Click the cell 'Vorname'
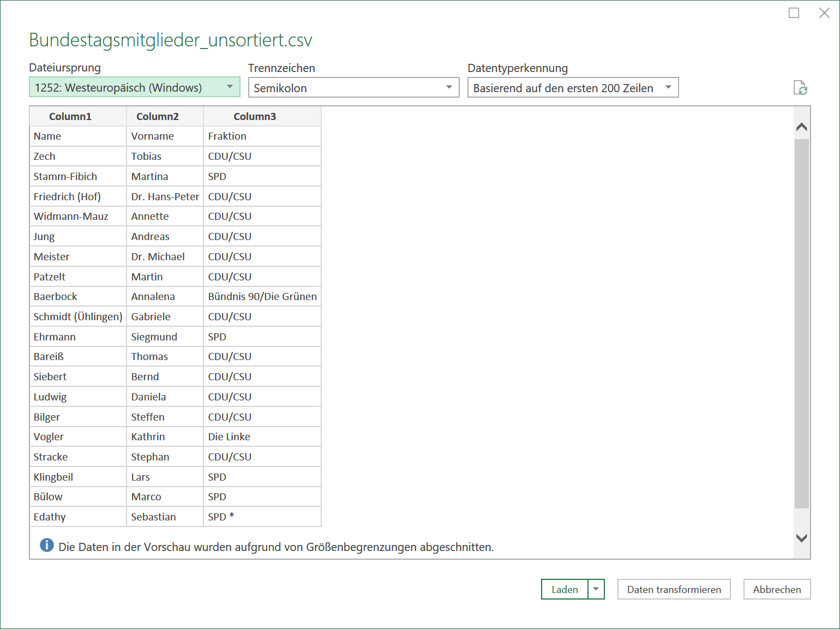The image size is (840, 629). pos(165,136)
